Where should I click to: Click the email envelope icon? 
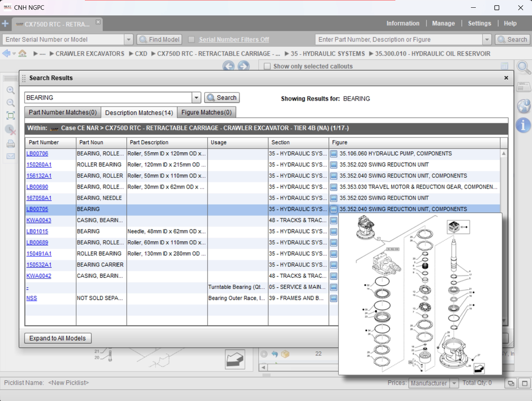(10, 156)
